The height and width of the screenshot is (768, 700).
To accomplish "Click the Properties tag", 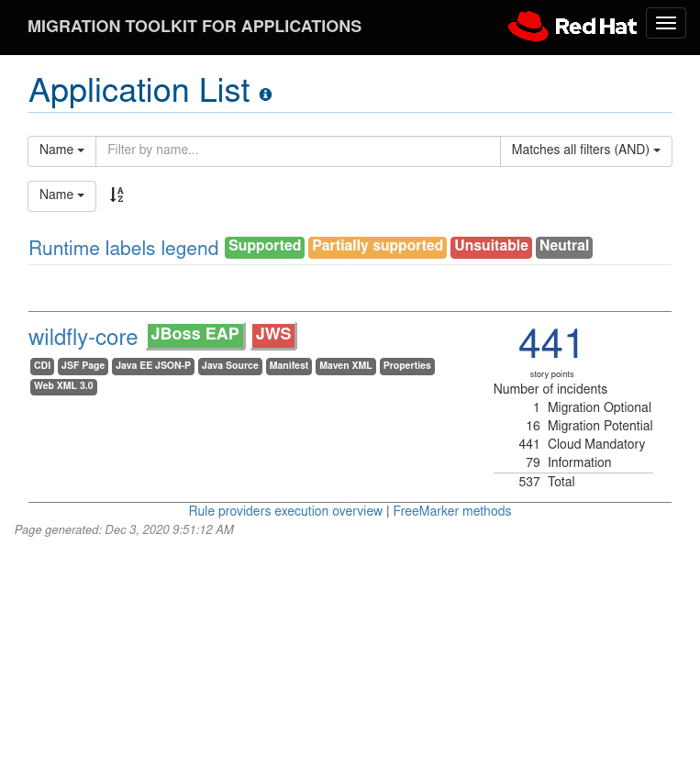I will click(407, 366).
